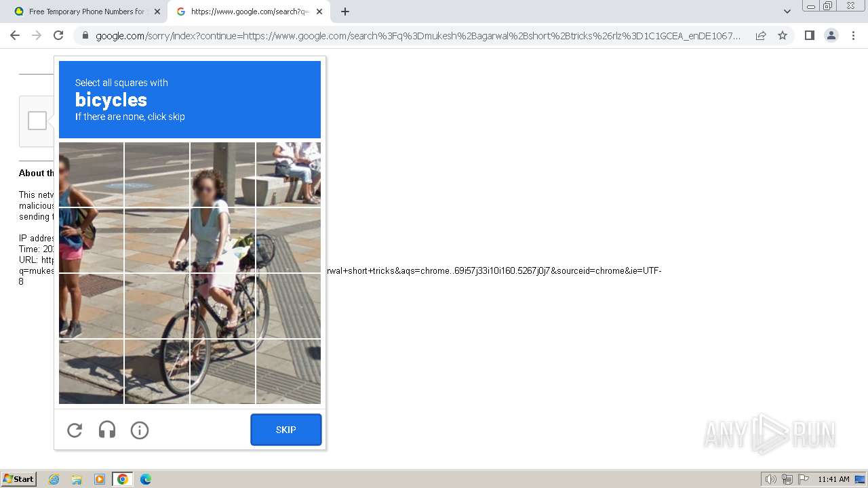Select tile with the bicycle pedals and frame
This screenshot has height=488, width=868.
[x=222, y=306]
